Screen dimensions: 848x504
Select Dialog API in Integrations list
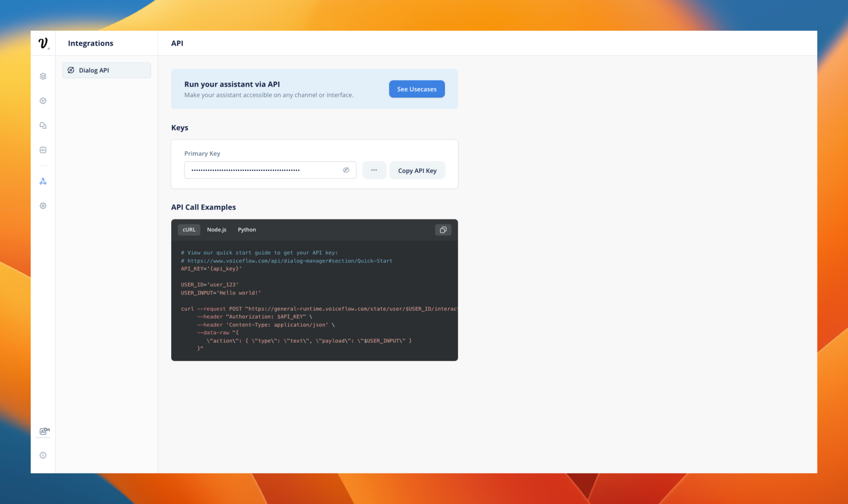click(106, 70)
